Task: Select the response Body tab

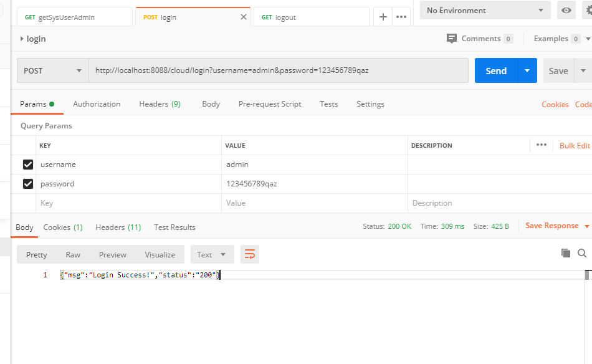Action: 24,228
